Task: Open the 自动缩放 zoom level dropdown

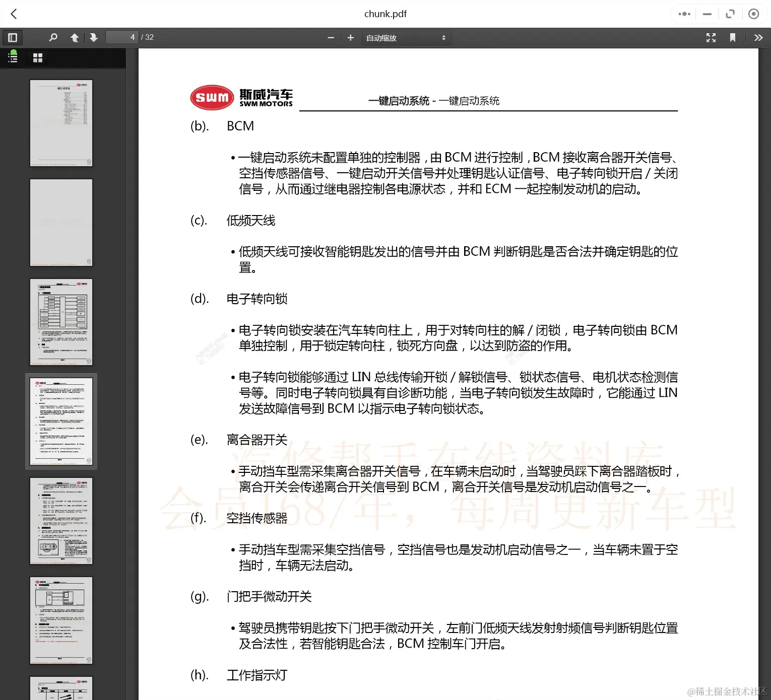Action: pos(406,37)
